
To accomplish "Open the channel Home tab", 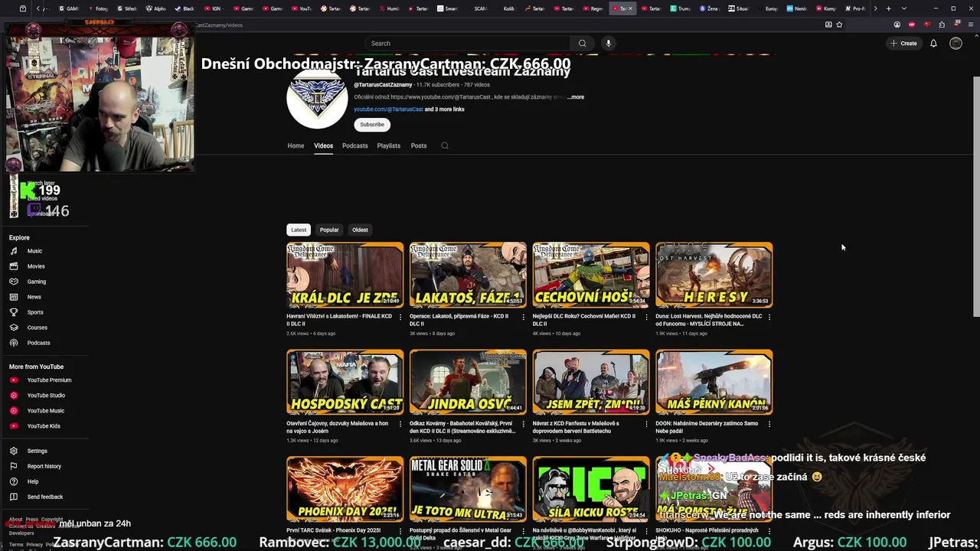I will (296, 145).
